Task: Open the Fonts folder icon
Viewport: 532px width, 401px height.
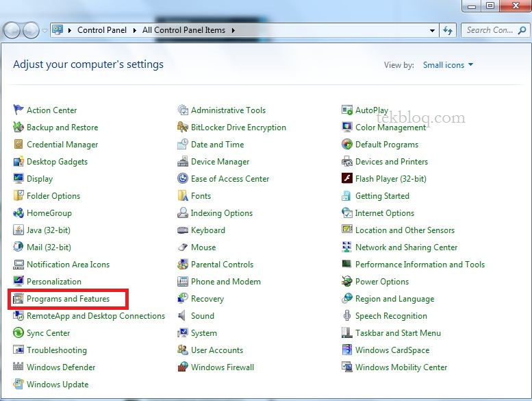Action: coord(183,195)
